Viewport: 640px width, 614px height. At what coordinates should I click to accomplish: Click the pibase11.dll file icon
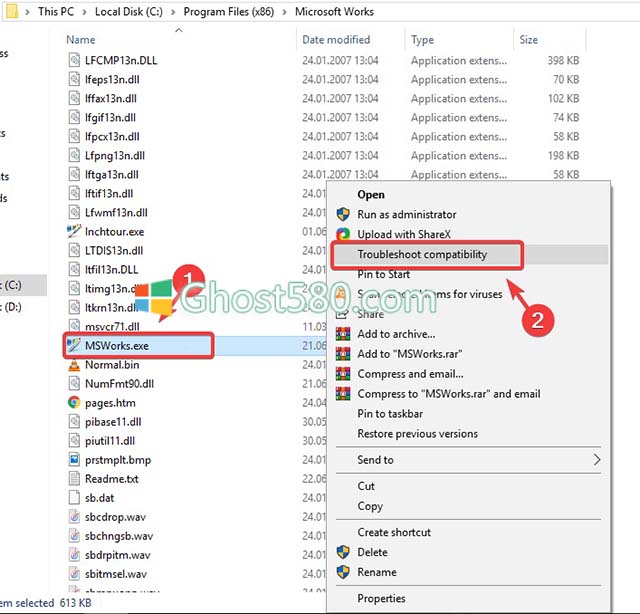point(74,422)
